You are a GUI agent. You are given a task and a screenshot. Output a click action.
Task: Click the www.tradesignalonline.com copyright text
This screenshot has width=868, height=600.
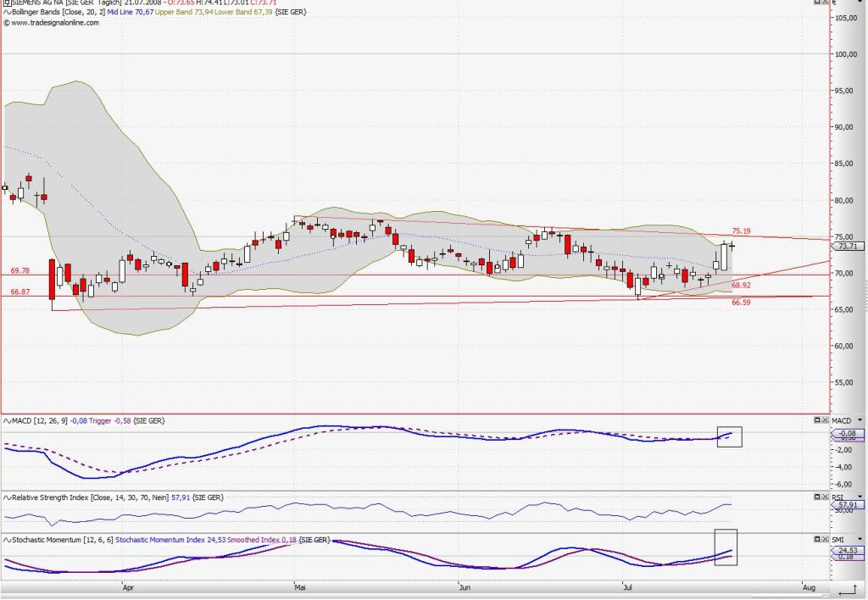coord(51,23)
